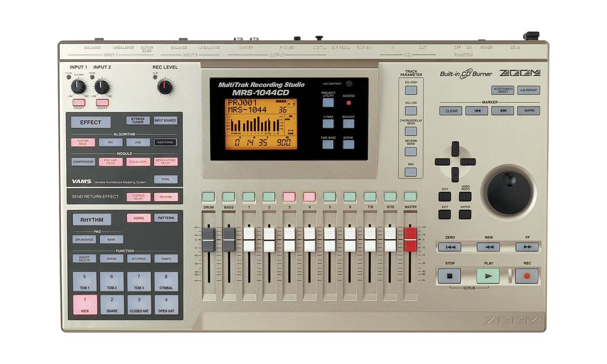Click the BYPASS/TUNER key
Viewport: 607px width, 364px height.
pos(138,120)
